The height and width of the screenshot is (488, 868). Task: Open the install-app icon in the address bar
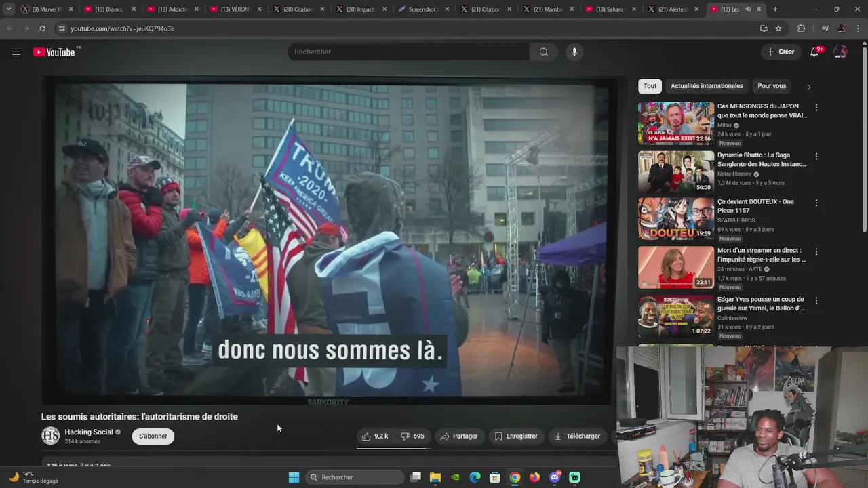(x=764, y=28)
